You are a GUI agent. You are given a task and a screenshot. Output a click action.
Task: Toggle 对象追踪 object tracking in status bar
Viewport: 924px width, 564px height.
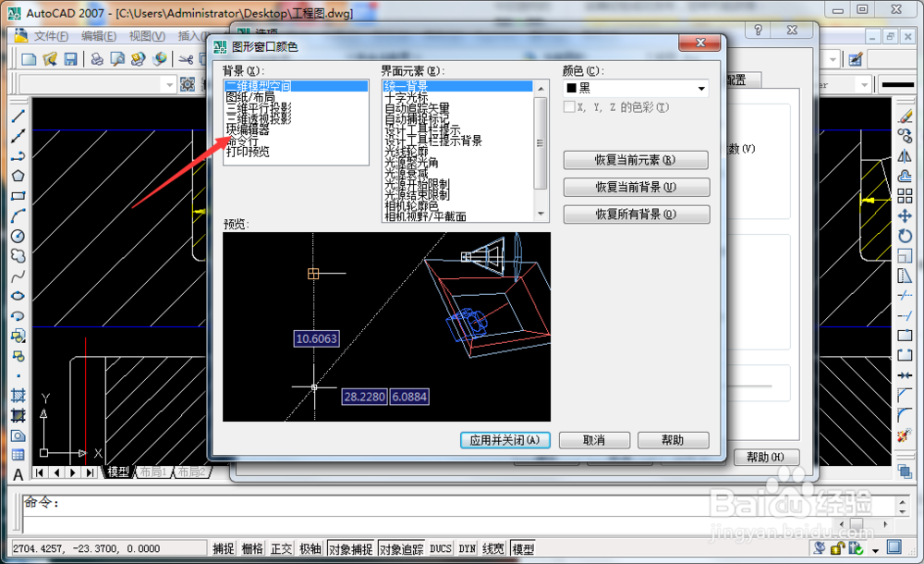tap(401, 548)
